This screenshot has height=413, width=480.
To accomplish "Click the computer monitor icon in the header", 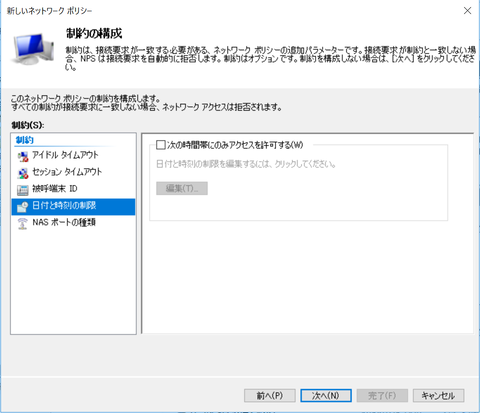I will pos(33,49).
